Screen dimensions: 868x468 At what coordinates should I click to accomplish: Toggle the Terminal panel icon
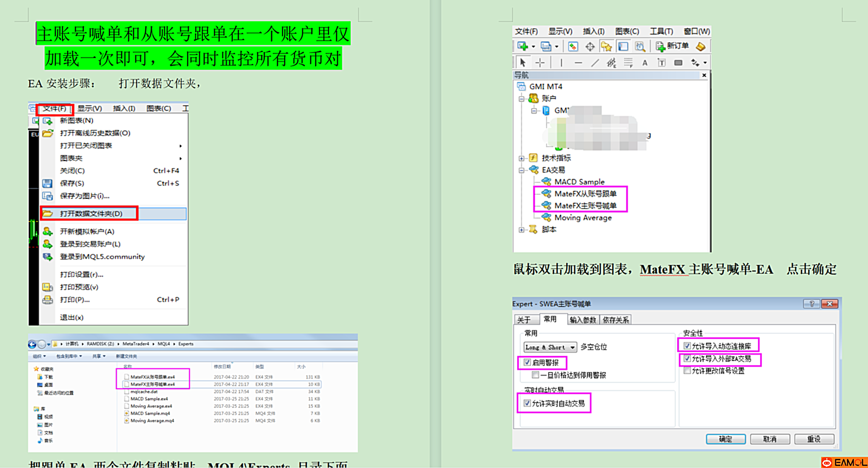point(623,46)
